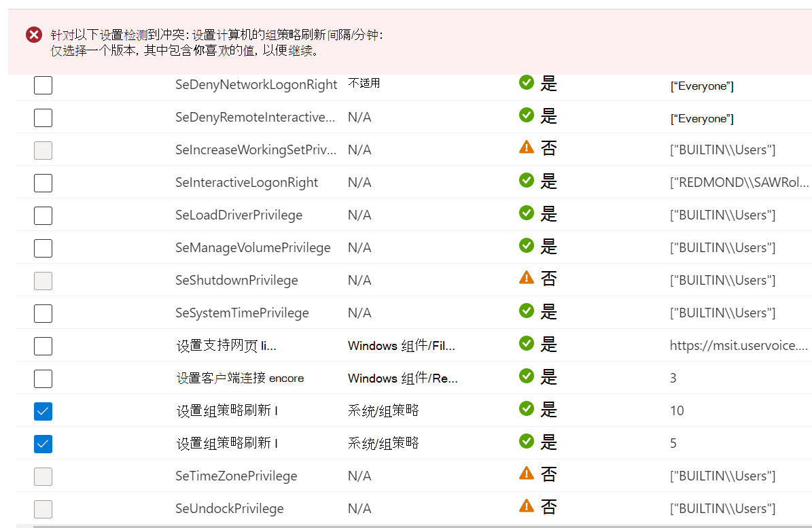Select the checkbox for SeDenyRemoteInteractive row
Screen dimensions: 812x528
click(43, 118)
